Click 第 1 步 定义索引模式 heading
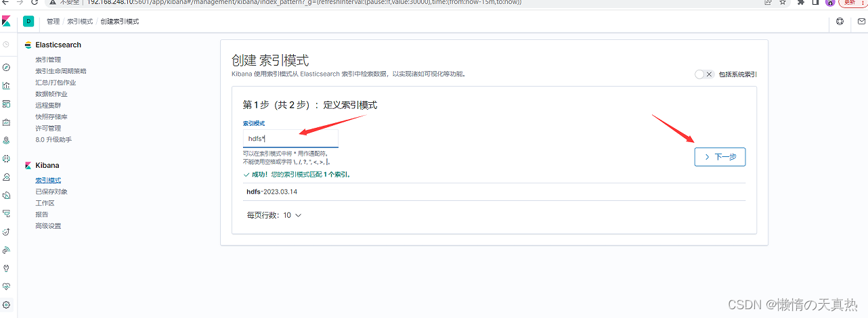 [309, 105]
